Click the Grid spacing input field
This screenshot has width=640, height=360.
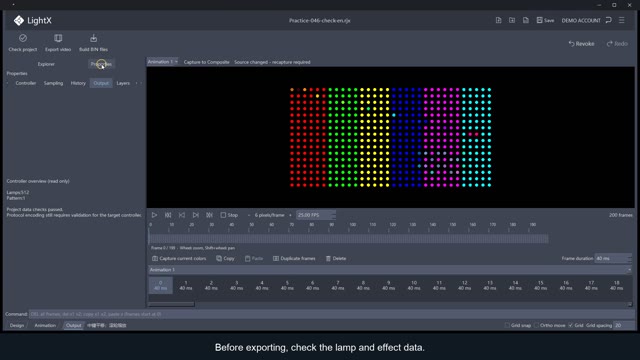click(624, 325)
